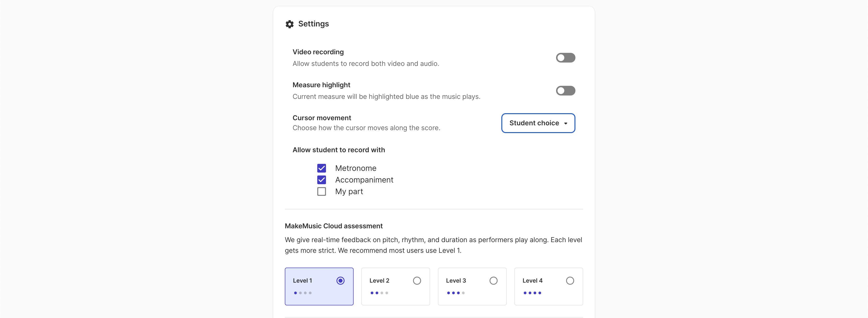Click the empty radio circle on Level 4
Image resolution: width=868 pixels, height=318 pixels.
pos(570,280)
